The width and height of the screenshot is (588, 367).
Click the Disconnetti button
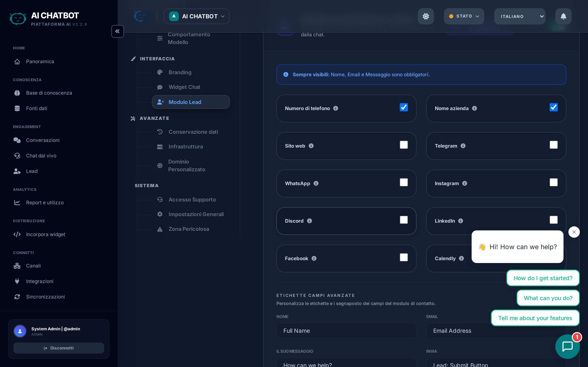pyautogui.click(x=59, y=348)
